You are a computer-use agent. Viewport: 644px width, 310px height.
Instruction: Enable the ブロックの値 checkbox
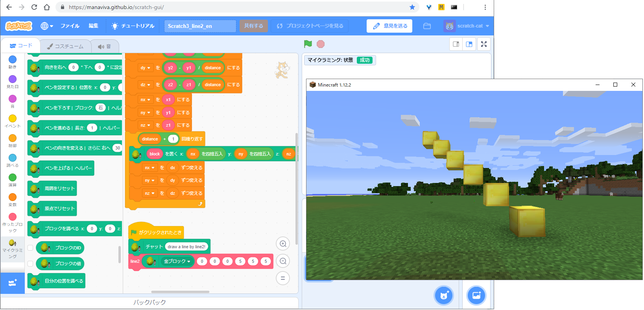click(x=30, y=264)
